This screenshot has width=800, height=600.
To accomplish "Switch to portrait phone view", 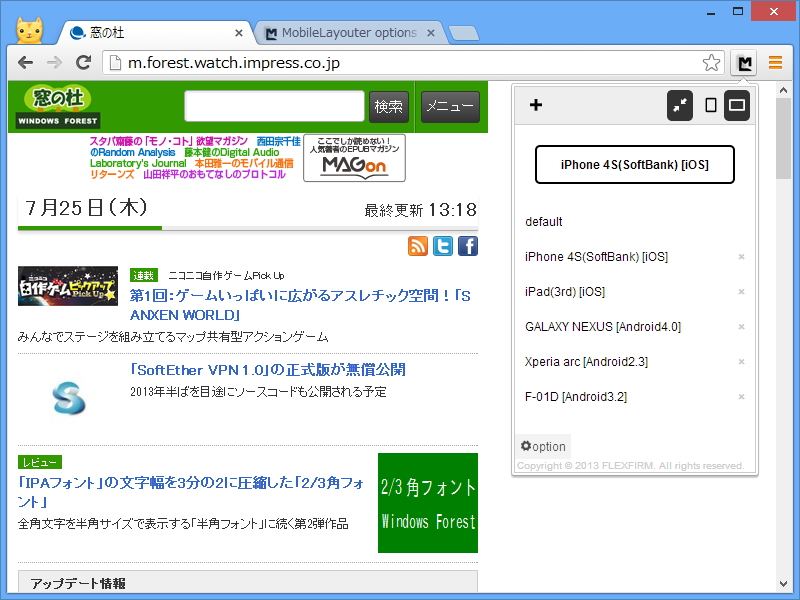I will (710, 105).
